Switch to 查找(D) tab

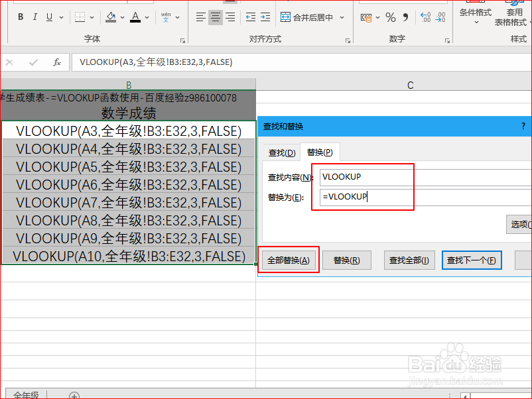coord(282,153)
